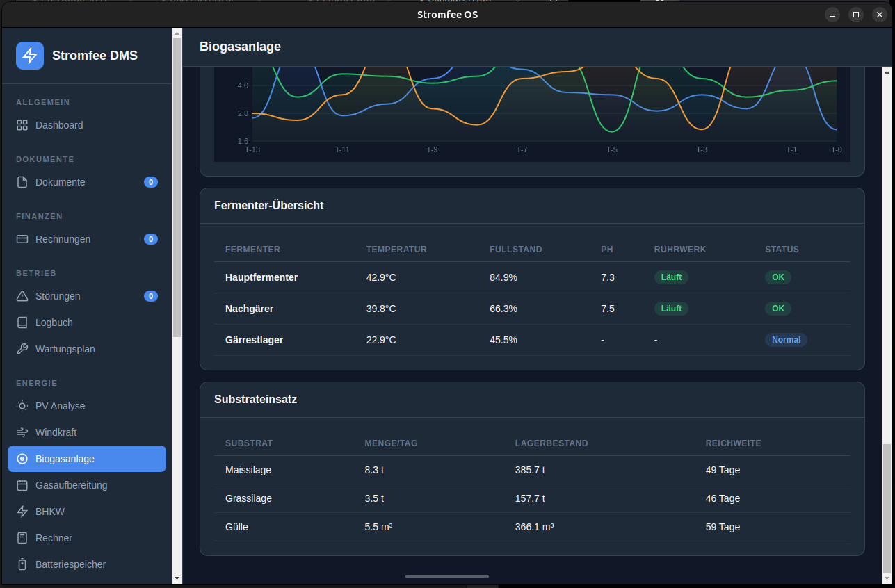Select BHKW in the sidebar

pyautogui.click(x=49, y=512)
